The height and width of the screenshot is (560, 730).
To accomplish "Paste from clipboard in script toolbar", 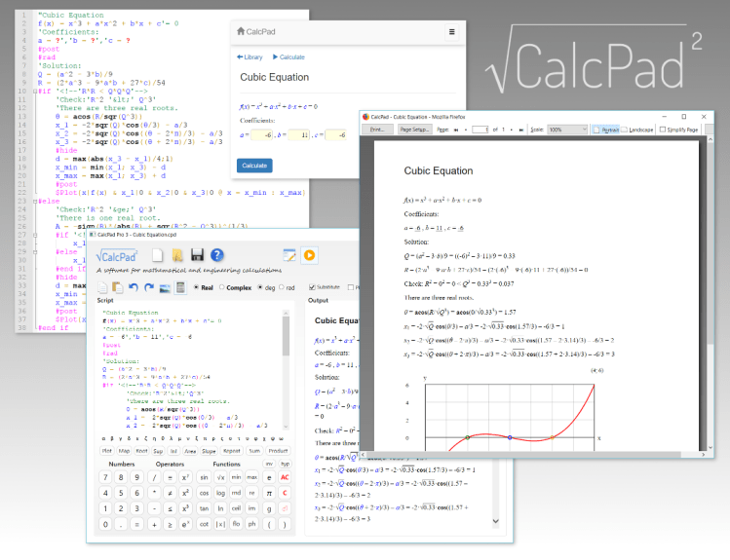I will pos(118,288).
